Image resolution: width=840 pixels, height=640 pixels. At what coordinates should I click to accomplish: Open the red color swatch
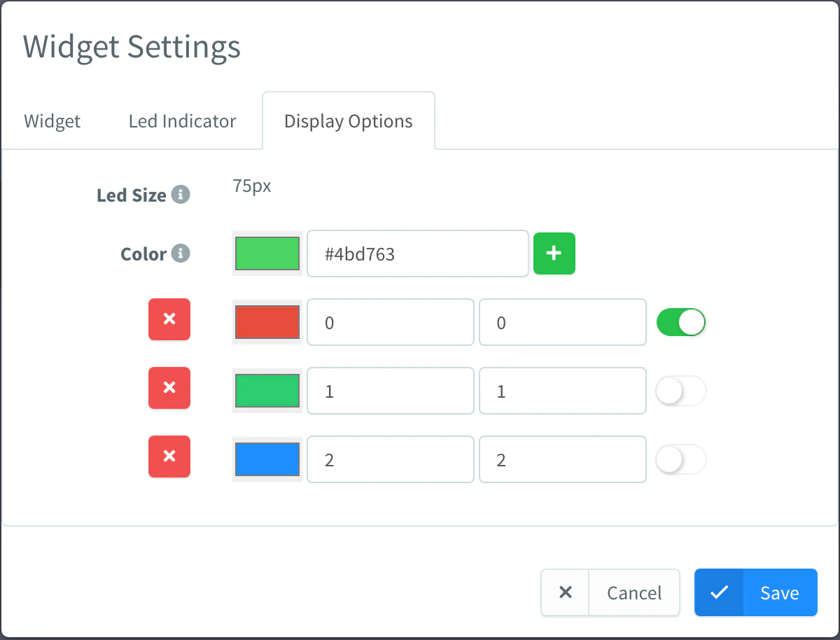[x=267, y=322]
